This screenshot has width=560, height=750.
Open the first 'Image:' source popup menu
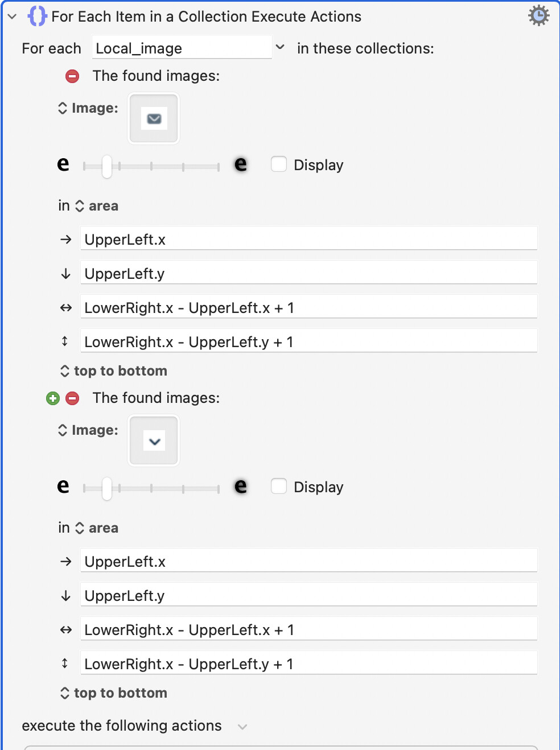88,108
